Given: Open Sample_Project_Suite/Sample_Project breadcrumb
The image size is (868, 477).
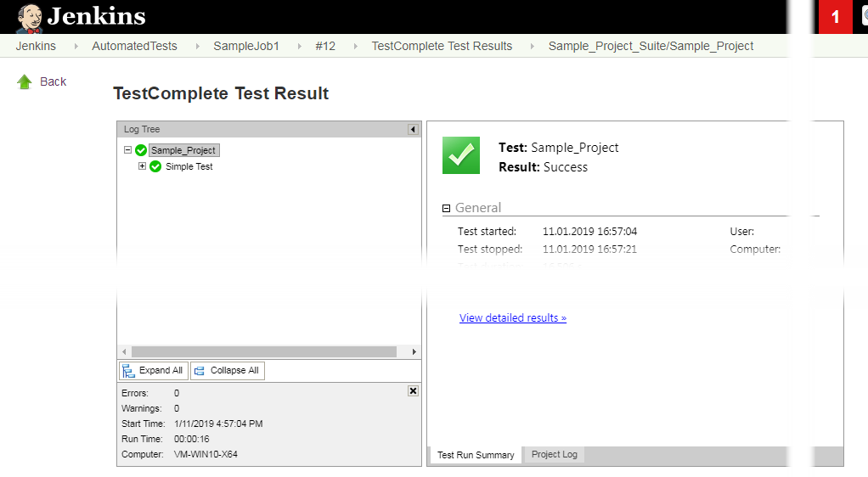Looking at the screenshot, I should coord(651,46).
